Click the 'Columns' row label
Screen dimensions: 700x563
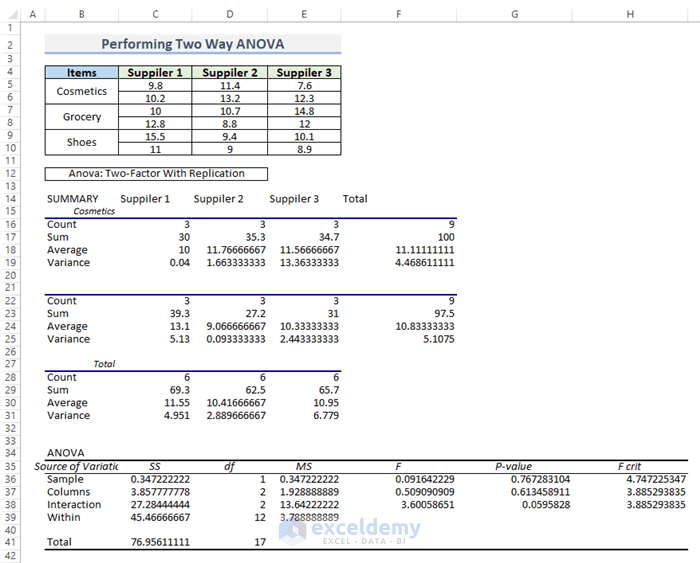pyautogui.click(x=68, y=492)
